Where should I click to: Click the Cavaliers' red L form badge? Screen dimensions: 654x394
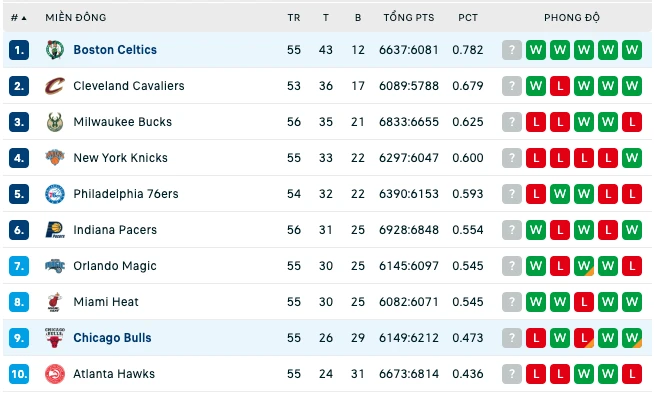click(560, 86)
